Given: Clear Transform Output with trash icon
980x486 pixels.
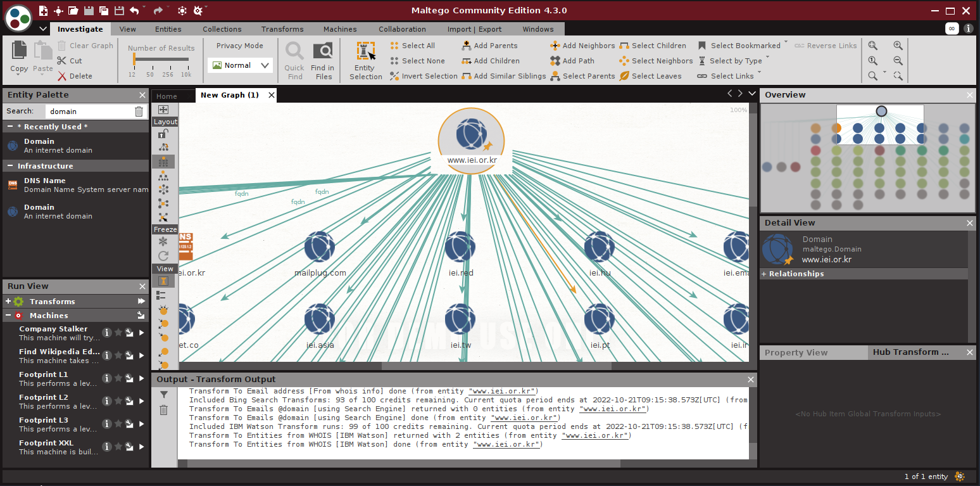Looking at the screenshot, I should coord(164,410).
